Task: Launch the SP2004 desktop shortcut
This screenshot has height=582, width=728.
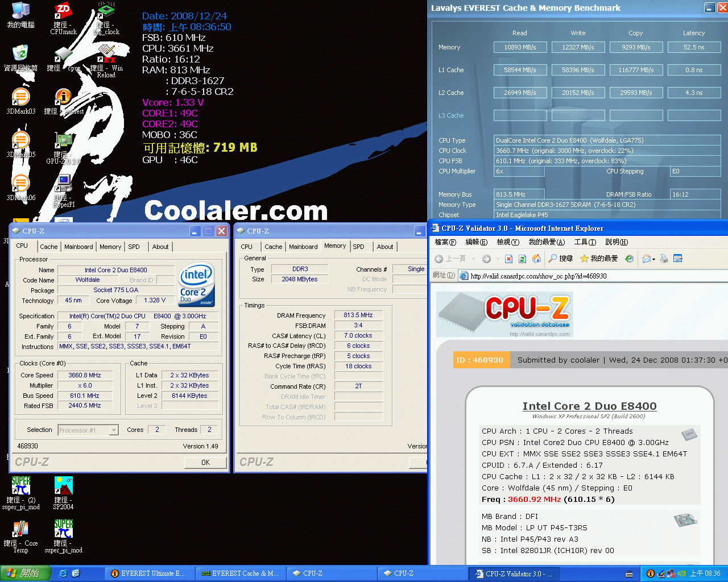Action: point(63,493)
